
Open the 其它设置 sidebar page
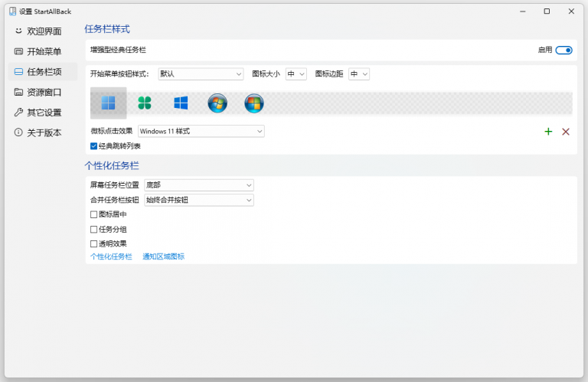point(43,112)
